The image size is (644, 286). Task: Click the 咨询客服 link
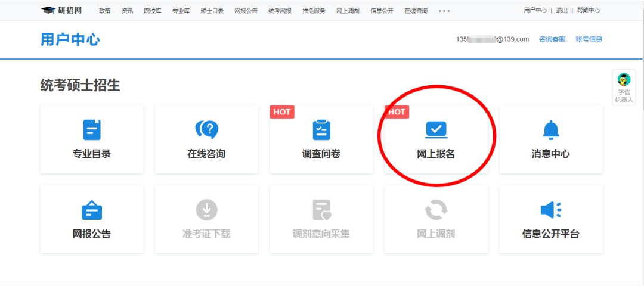[552, 39]
